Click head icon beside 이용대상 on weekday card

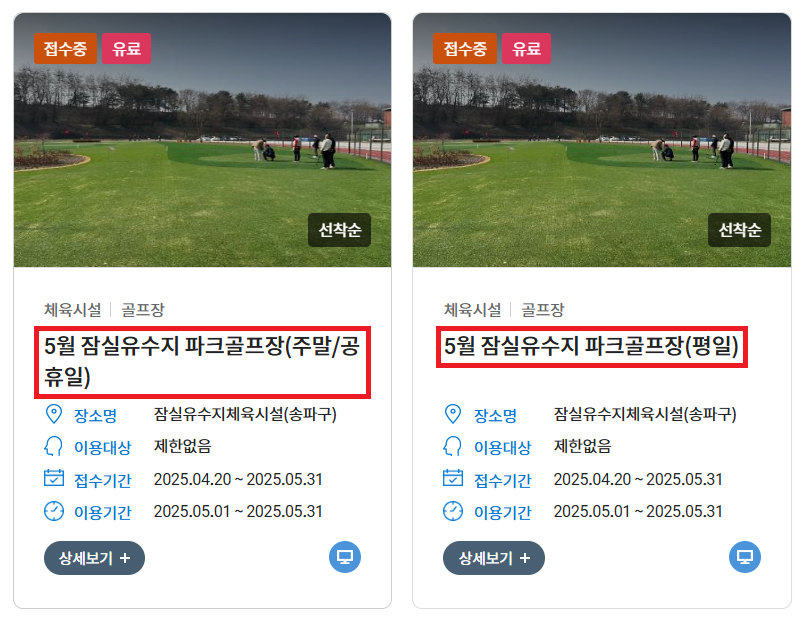pyautogui.click(x=452, y=446)
